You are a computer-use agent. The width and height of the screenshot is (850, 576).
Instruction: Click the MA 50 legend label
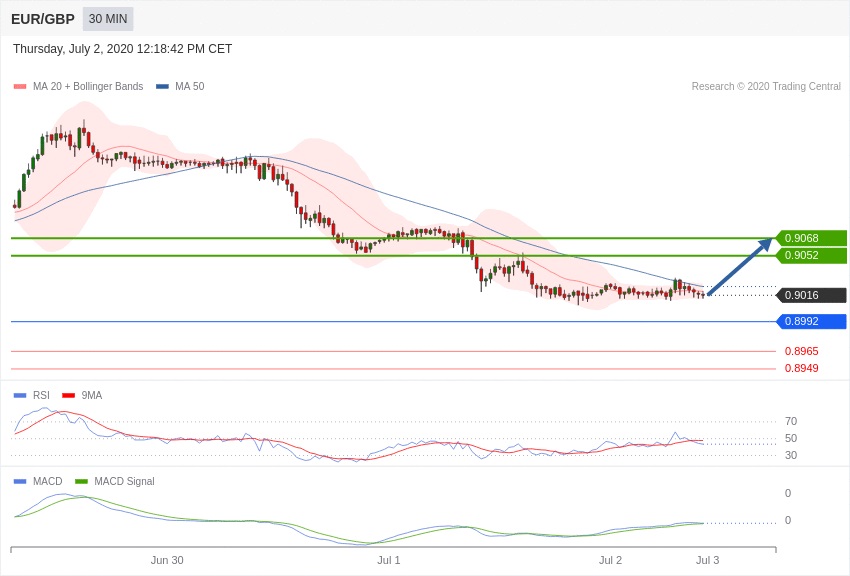tap(190, 86)
